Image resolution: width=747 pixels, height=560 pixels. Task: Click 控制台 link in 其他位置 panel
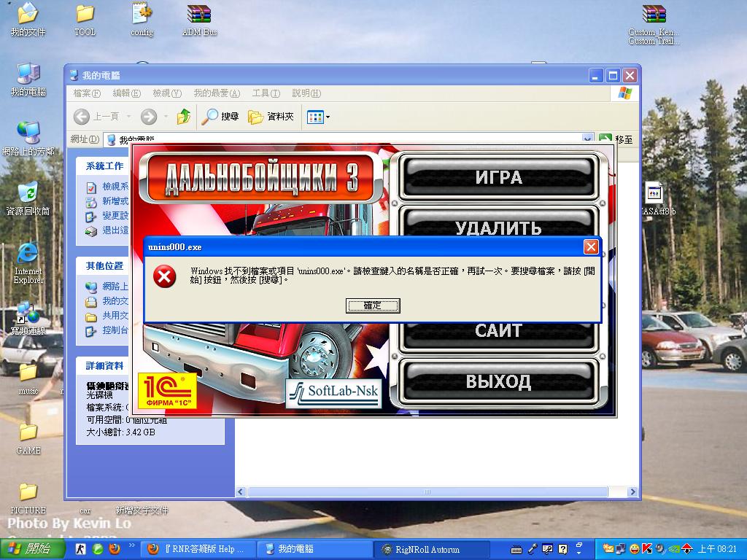[x=108, y=330]
